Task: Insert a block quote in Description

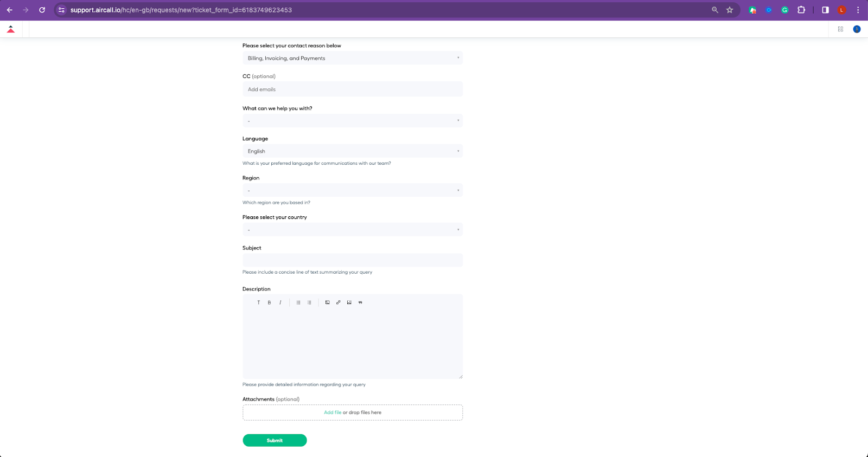Action: click(x=360, y=302)
